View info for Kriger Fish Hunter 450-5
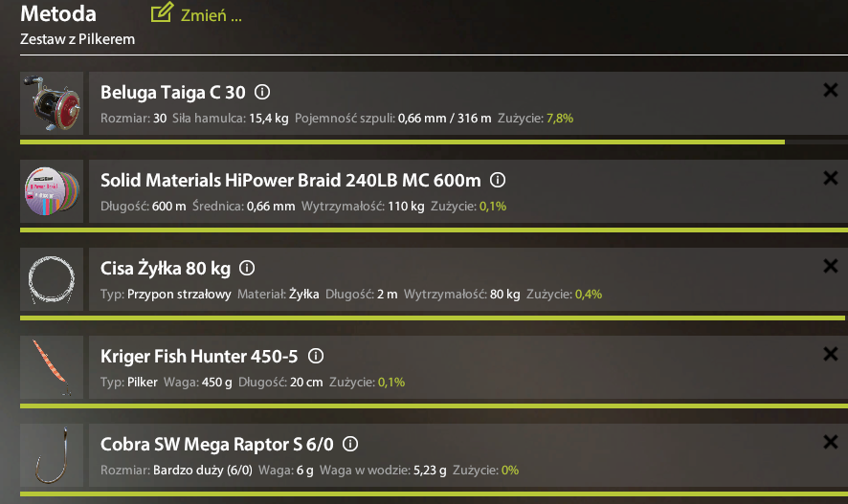 [316, 356]
